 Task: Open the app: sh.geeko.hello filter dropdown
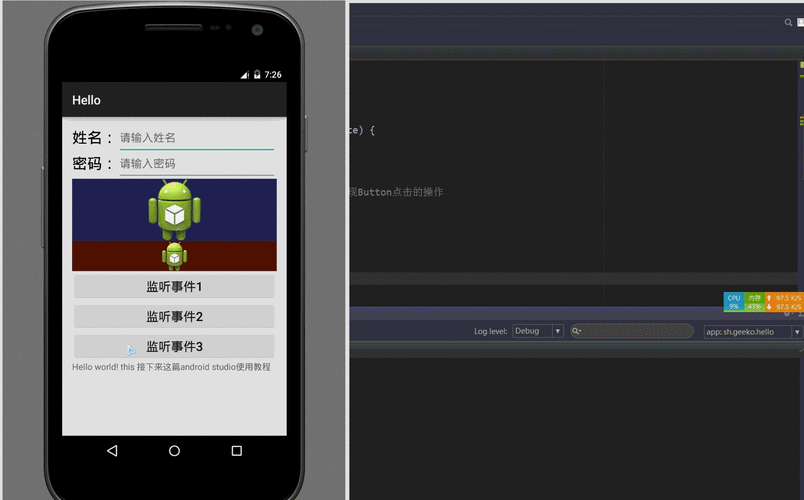(752, 332)
